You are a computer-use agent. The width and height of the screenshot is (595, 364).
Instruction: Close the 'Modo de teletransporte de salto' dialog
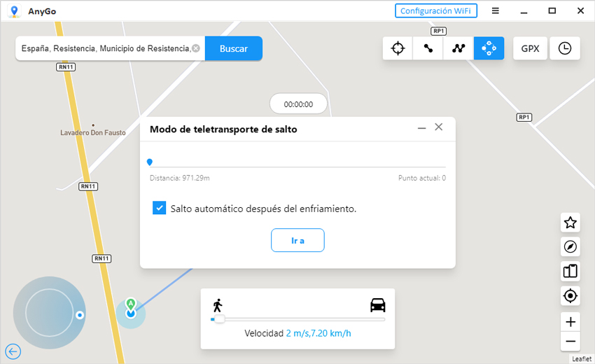[439, 127]
